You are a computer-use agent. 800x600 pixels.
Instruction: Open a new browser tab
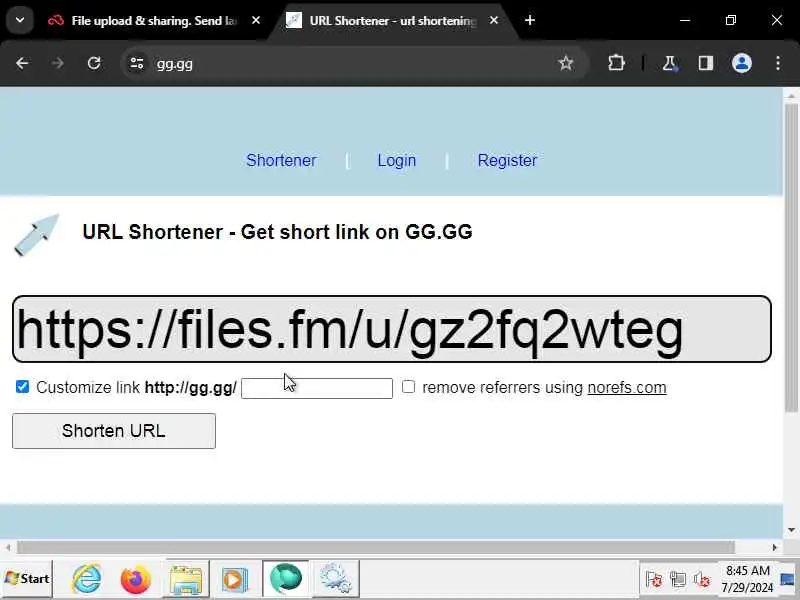pyautogui.click(x=530, y=20)
